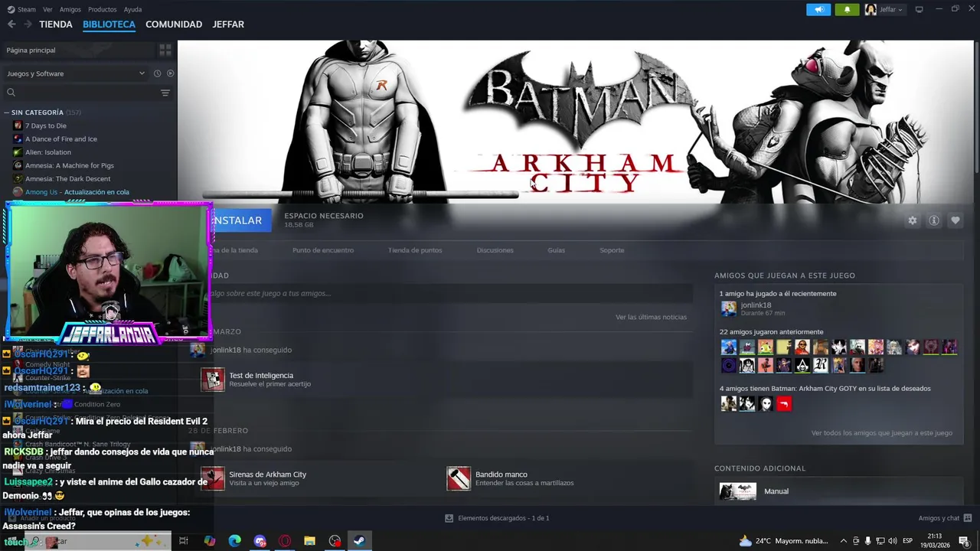This screenshot has width=980, height=551.
Task: Select A Dance of Fire and Ice
Action: click(x=61, y=139)
